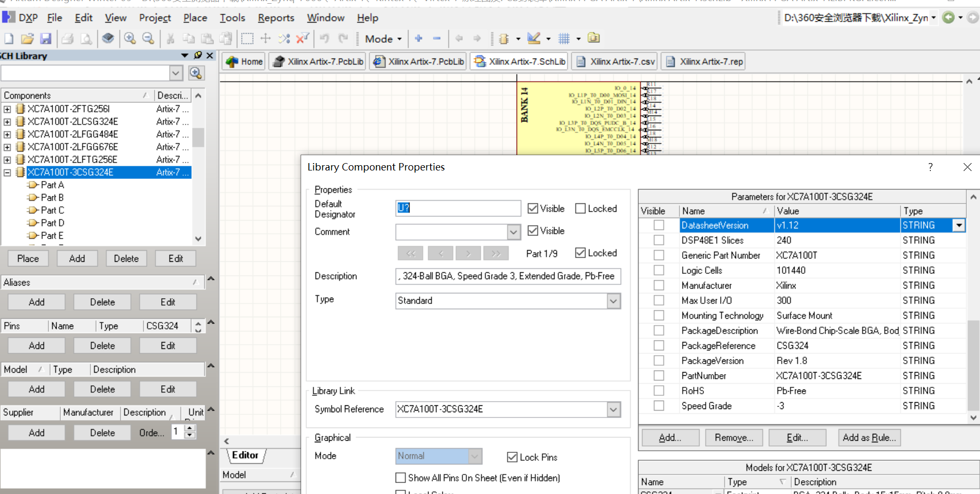Toggle the Locked checkbox beside Part 1/9

click(x=580, y=253)
